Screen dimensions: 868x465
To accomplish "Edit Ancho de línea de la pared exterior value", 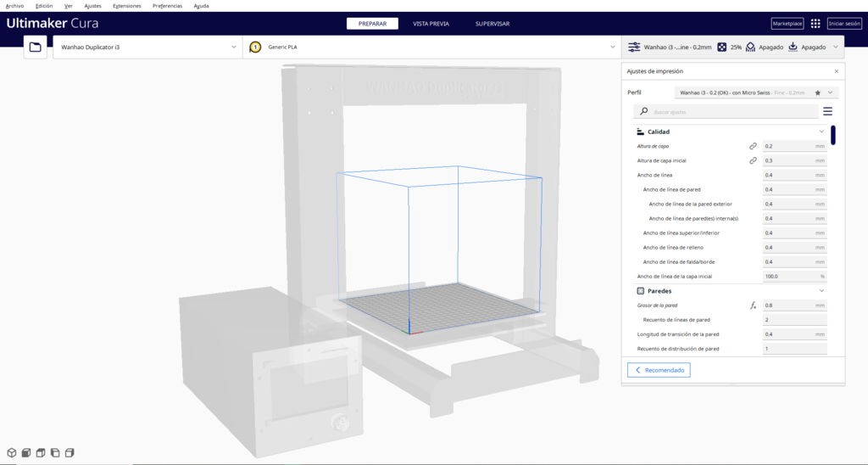I will point(794,204).
